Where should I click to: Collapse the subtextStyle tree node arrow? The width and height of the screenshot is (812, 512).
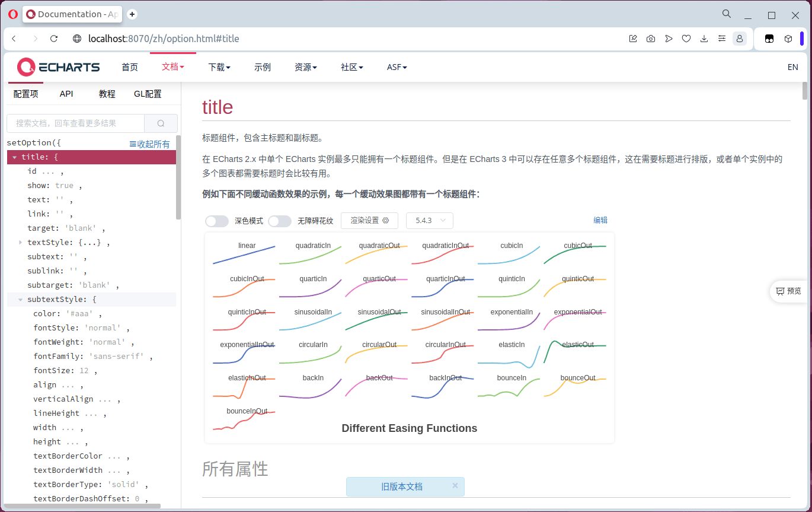point(20,300)
